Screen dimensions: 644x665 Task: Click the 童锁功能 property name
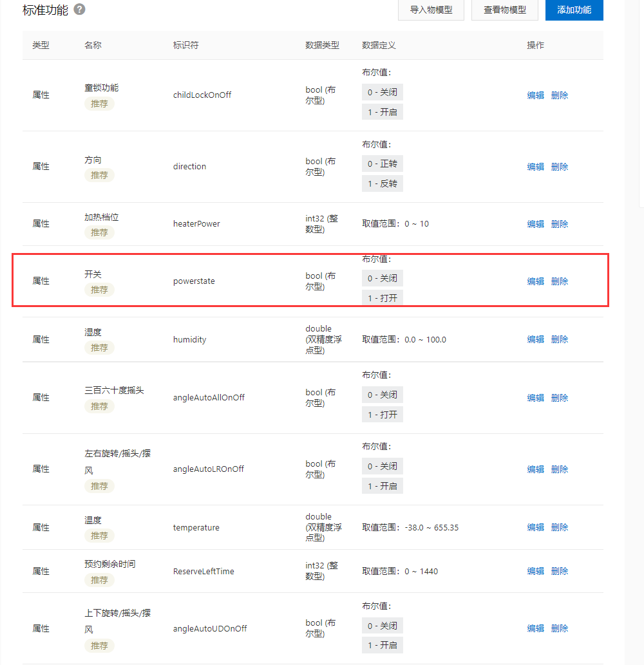[x=101, y=88]
